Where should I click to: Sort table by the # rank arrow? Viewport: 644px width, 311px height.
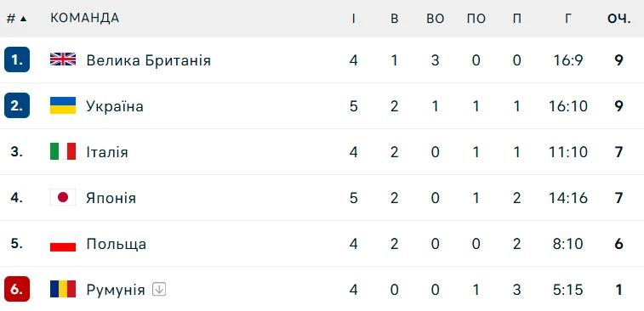(x=23, y=19)
